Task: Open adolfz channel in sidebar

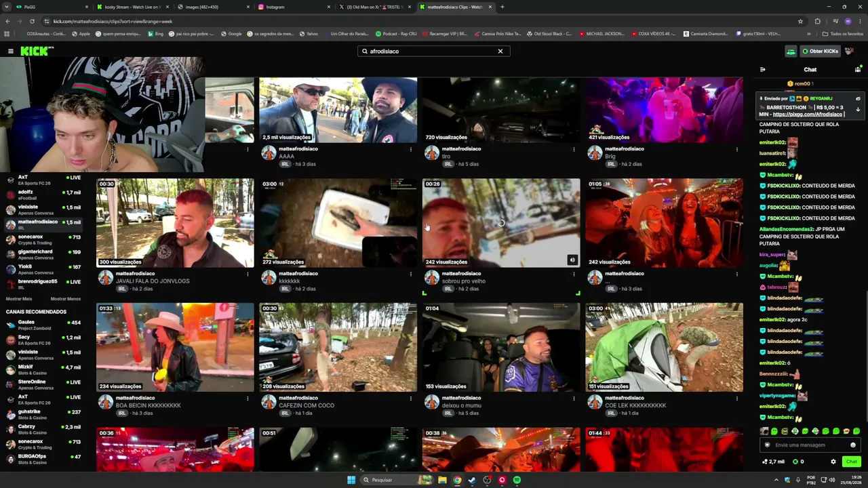Action: [43, 195]
